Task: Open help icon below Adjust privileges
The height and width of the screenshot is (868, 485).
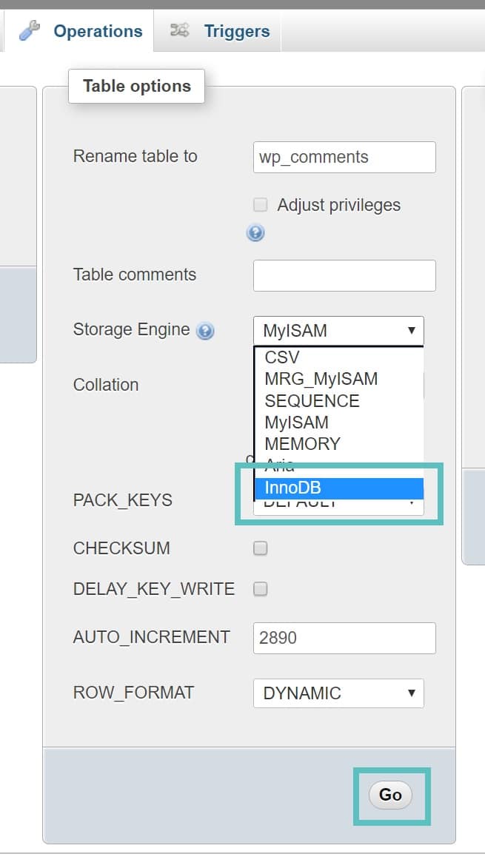Action: (255, 232)
